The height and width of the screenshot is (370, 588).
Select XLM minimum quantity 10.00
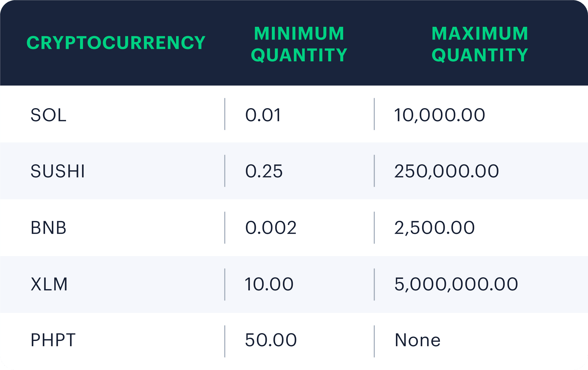(x=269, y=284)
